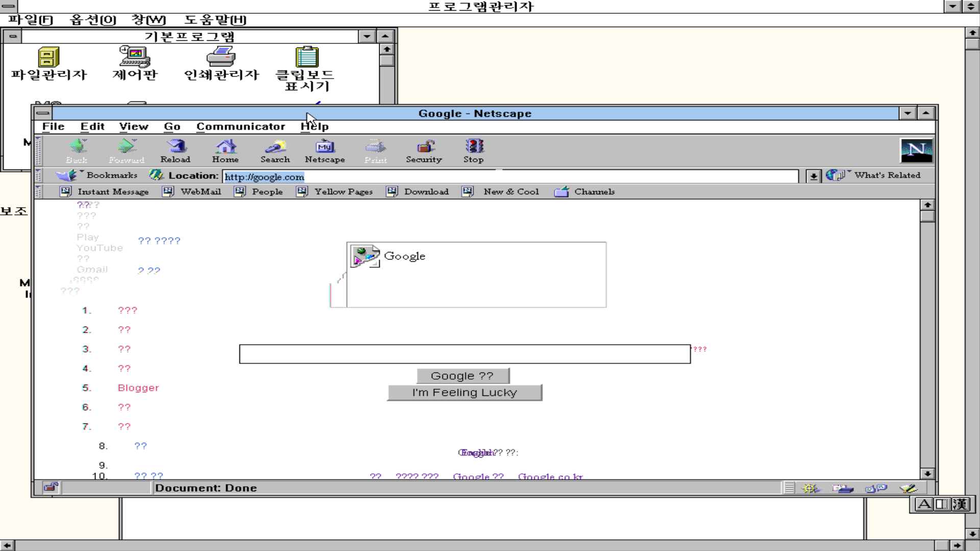Click the Print toolbar icon
980x551 pixels.
point(376,151)
